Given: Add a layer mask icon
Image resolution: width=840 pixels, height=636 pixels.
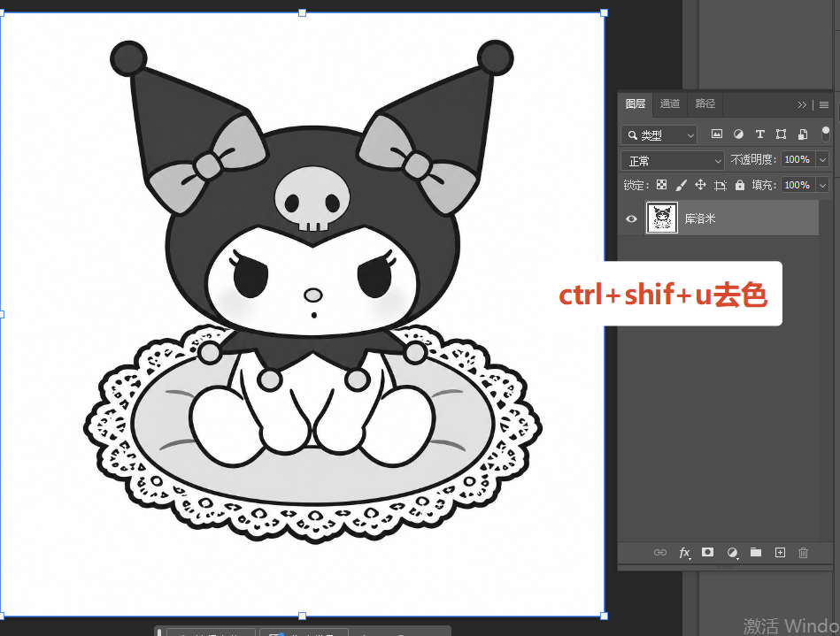Looking at the screenshot, I should [708, 552].
